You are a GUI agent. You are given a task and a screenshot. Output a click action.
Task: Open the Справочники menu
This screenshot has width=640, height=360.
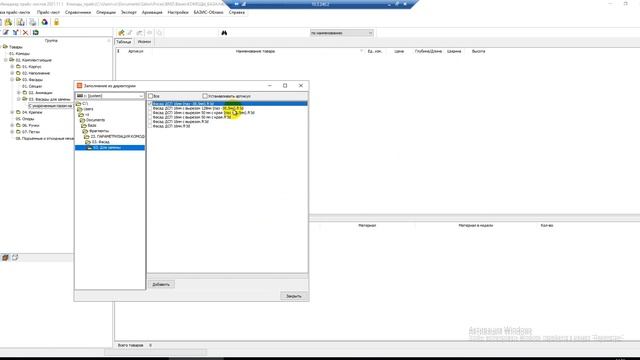[x=78, y=12]
